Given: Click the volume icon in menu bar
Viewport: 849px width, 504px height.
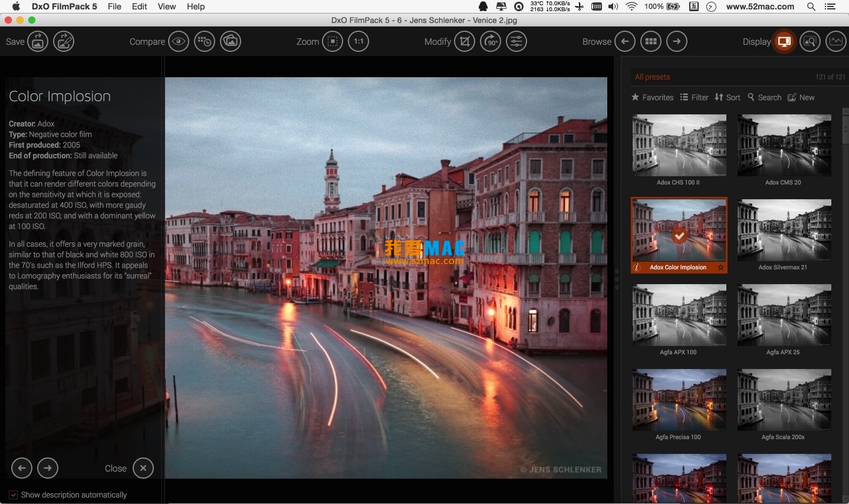Looking at the screenshot, I should click(x=613, y=6).
